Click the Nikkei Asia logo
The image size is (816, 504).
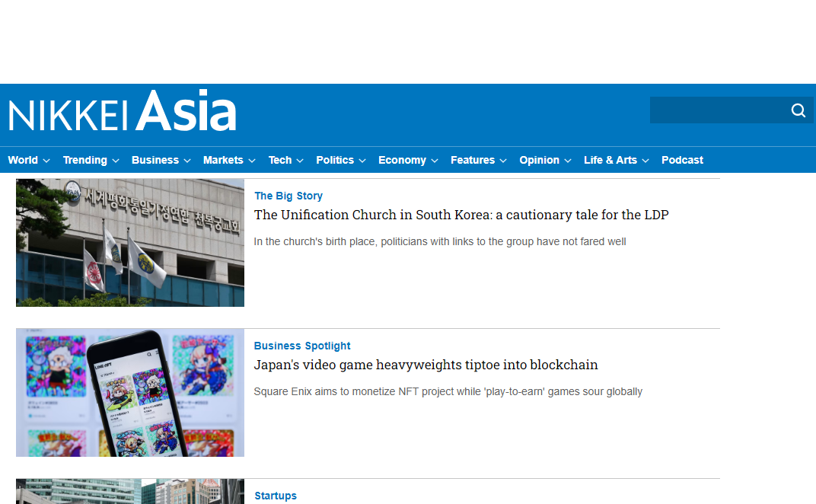coord(123,110)
